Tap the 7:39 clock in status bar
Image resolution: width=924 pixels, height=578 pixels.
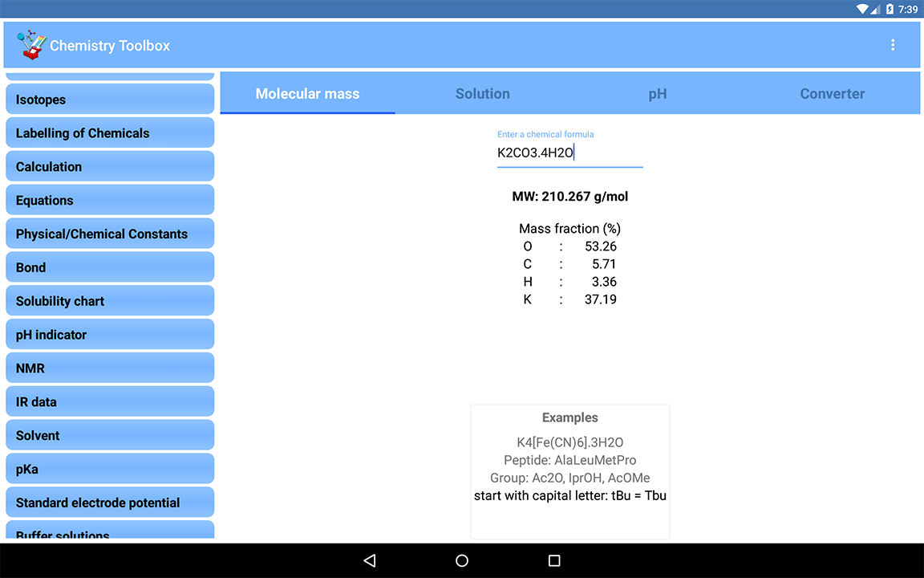908,9
